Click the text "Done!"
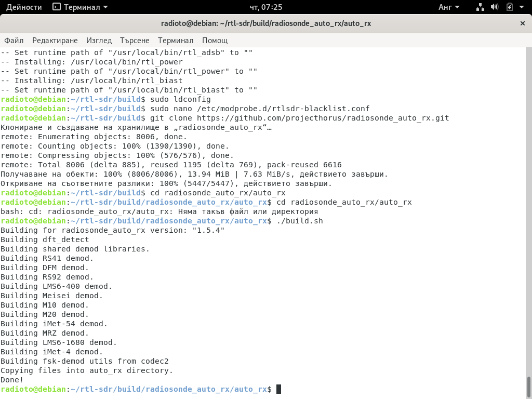Viewport: 532px width, 399px height. point(12,380)
